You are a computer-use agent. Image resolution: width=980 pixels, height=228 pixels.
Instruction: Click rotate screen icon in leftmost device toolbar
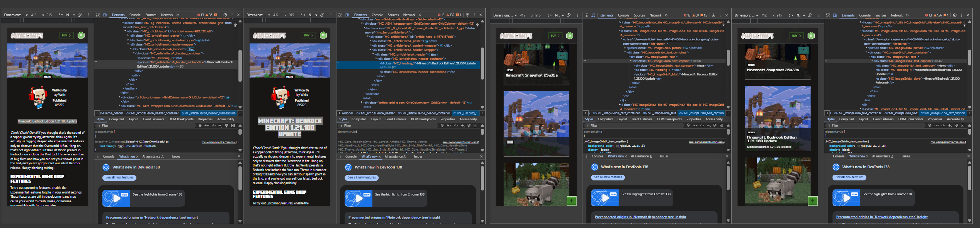click(x=80, y=15)
